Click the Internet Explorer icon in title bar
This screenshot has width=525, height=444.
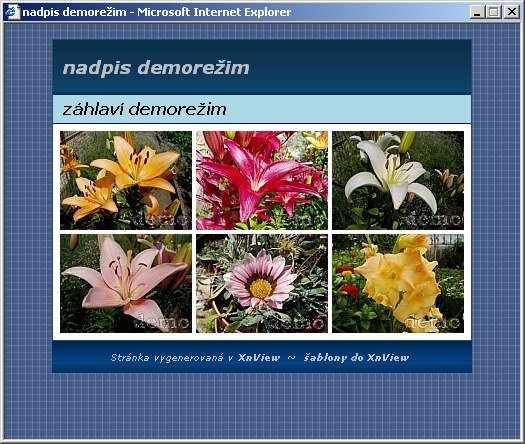pyautogui.click(x=13, y=12)
